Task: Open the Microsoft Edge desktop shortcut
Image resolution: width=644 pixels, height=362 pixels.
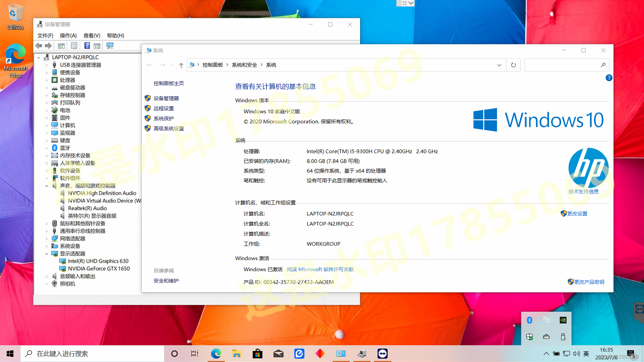Action: click(15, 61)
